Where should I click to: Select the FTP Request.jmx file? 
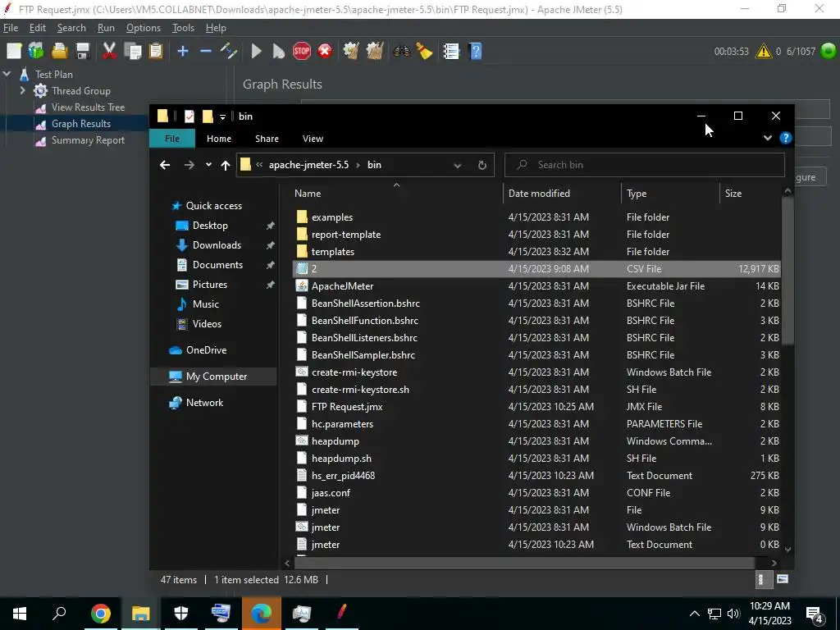click(536, 407)
